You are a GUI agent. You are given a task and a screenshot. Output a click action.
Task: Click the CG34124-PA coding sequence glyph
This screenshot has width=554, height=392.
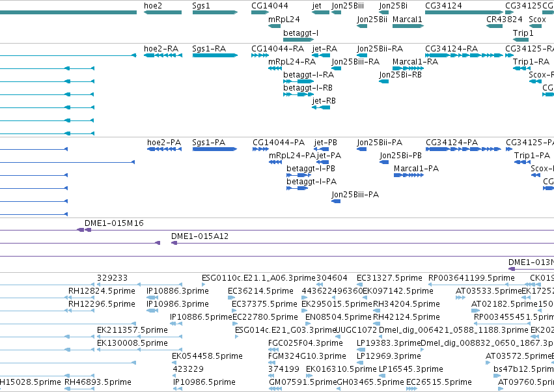(x=464, y=149)
